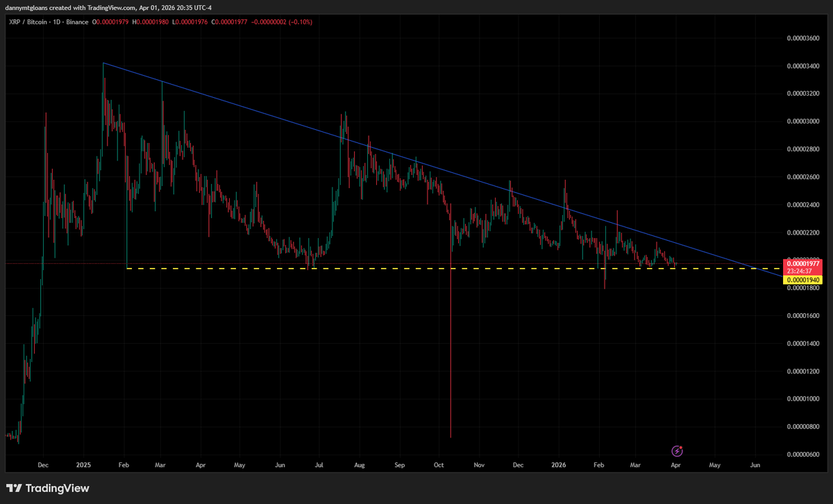Click the 2025 year label on time axis
Viewport: 833px width, 504px height.
[83, 464]
